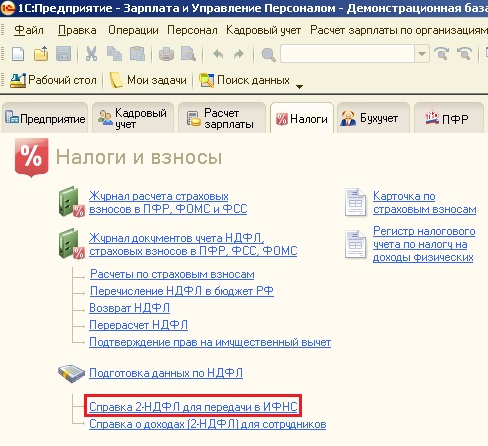Click the Cut scissors icon

tap(91, 54)
